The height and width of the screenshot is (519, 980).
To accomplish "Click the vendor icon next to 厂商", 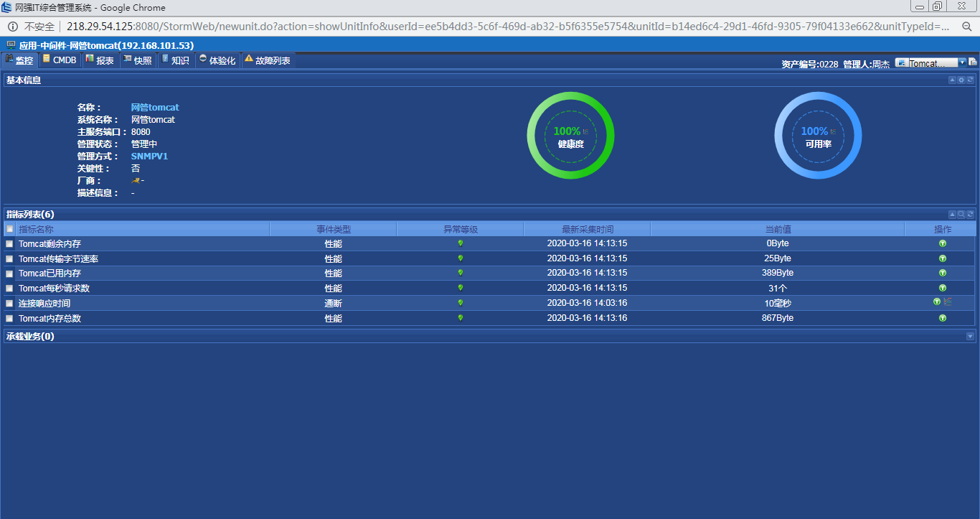I will (x=136, y=180).
